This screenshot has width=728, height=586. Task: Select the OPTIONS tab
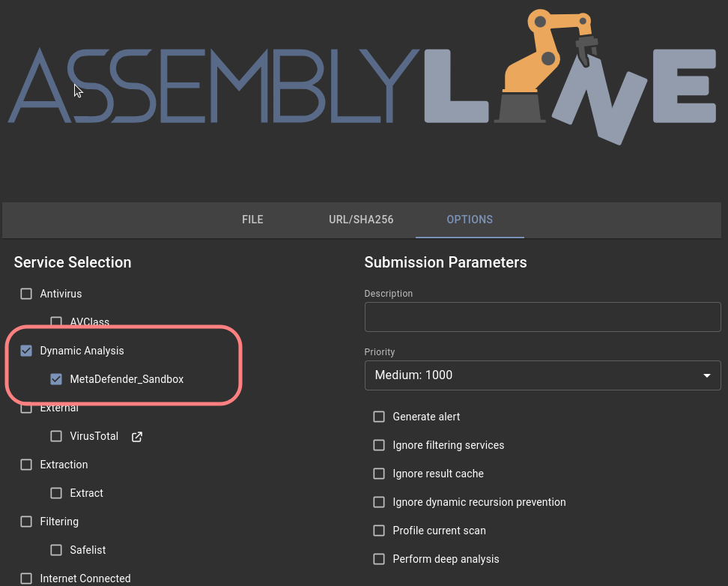click(x=470, y=220)
